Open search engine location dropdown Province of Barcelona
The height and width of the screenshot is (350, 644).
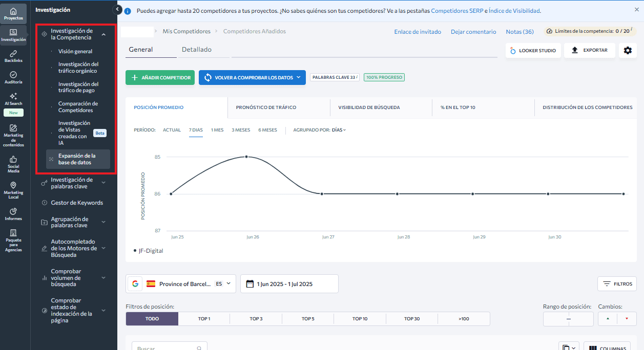(181, 283)
